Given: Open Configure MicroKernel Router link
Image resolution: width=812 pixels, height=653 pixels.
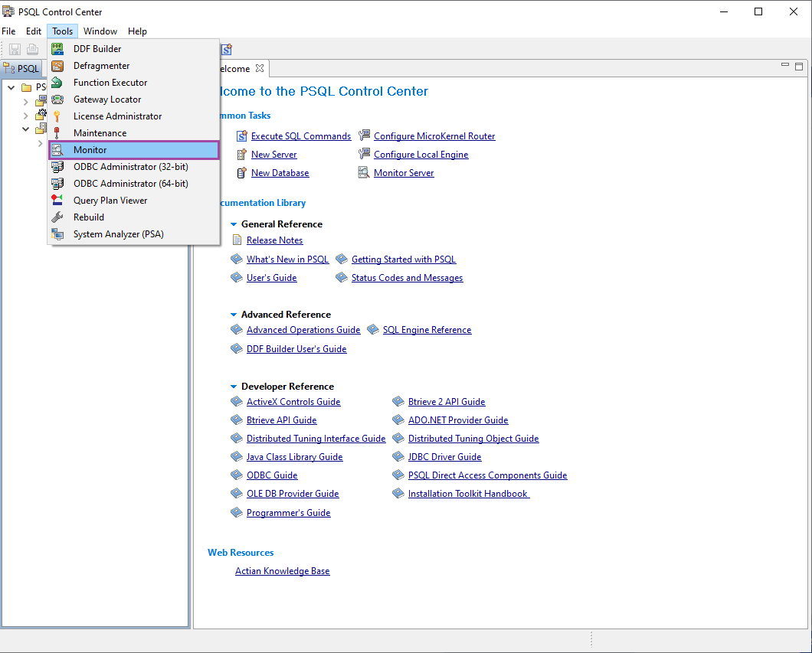Looking at the screenshot, I should point(434,136).
